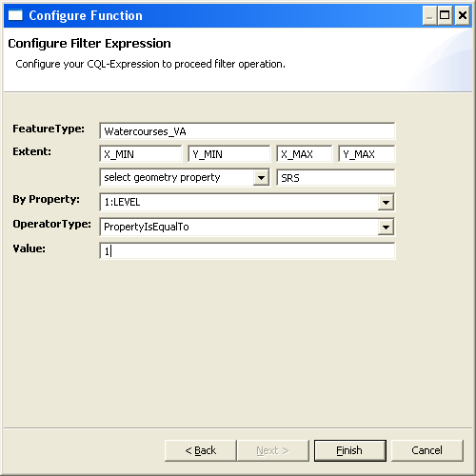Click the Value input field
The width and height of the screenshot is (476, 476).
click(248, 251)
